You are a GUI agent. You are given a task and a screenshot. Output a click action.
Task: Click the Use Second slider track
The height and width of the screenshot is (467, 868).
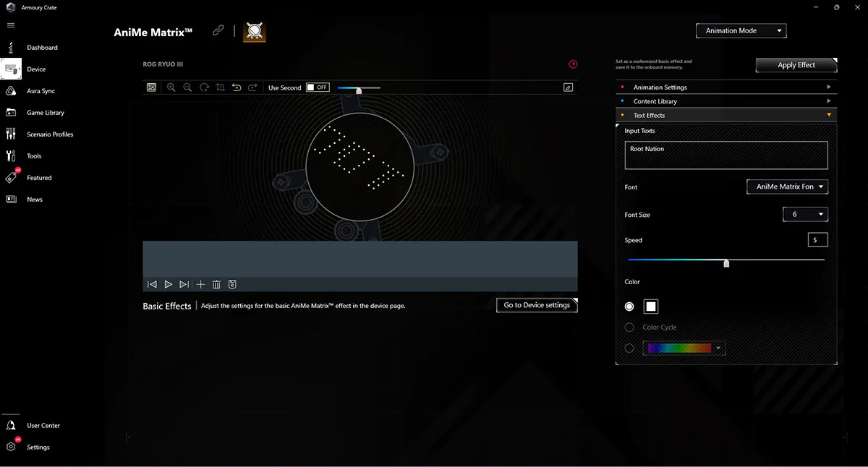358,88
